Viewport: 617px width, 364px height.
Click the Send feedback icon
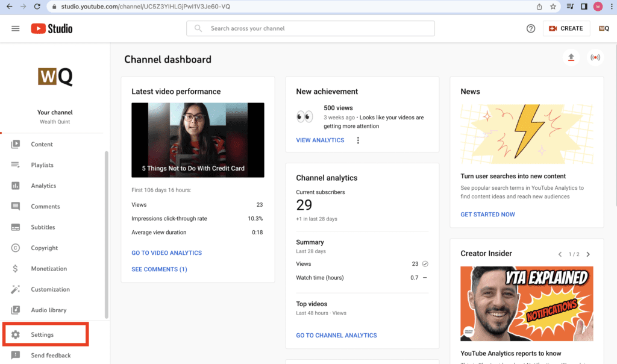tap(15, 356)
